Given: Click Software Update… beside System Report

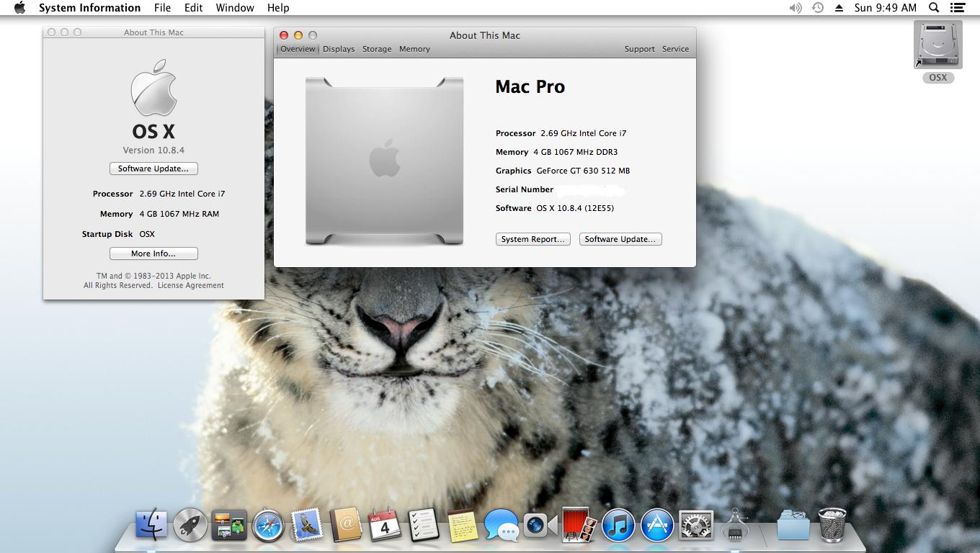Looking at the screenshot, I should (620, 239).
